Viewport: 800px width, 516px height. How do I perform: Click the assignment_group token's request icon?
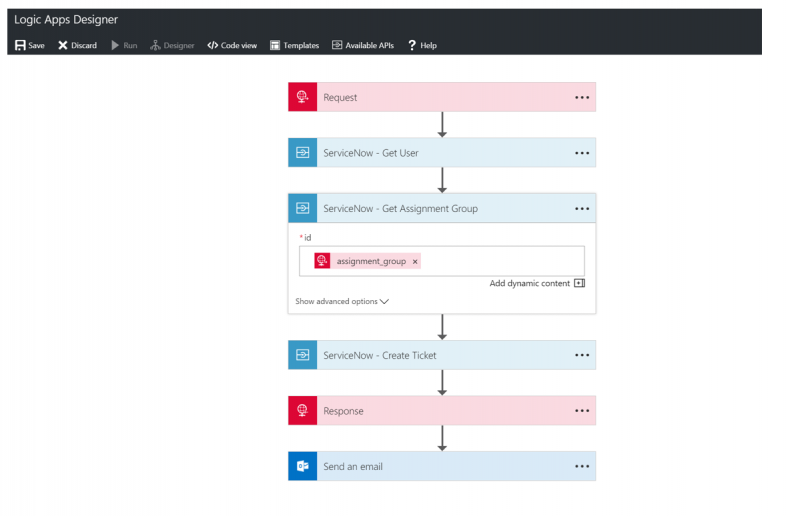pyautogui.click(x=322, y=261)
